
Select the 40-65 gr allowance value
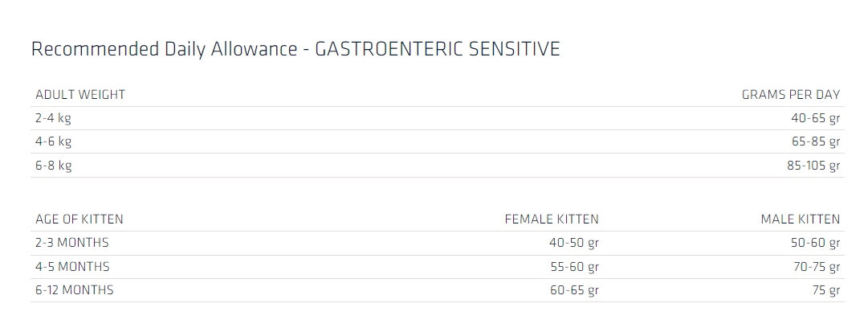[815, 118]
